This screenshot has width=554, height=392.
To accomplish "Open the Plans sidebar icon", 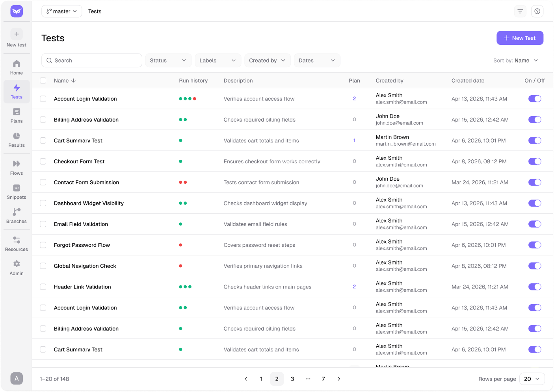I will click(17, 112).
